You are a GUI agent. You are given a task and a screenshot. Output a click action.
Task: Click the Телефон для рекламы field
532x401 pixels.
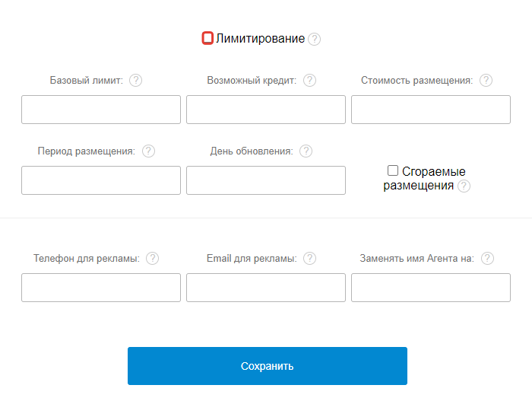pos(101,288)
